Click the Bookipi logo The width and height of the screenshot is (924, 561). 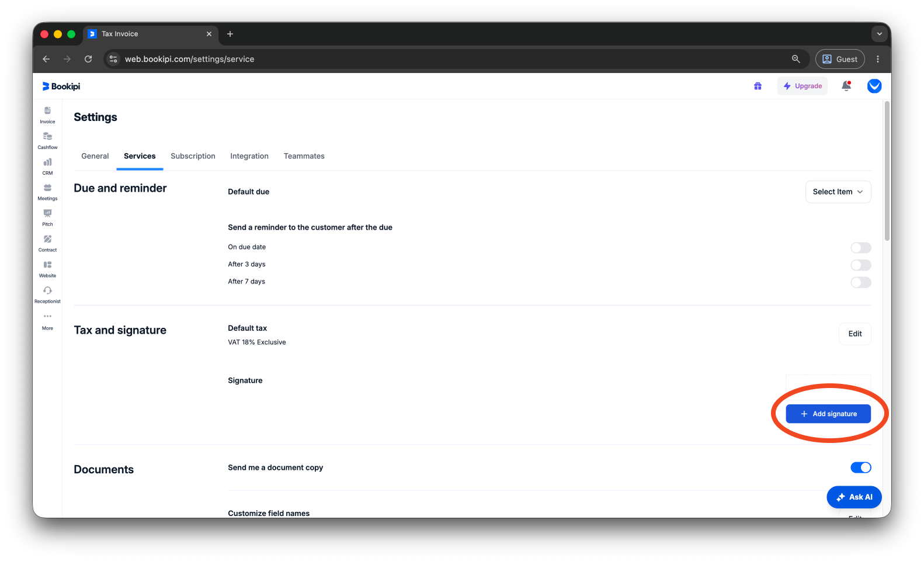point(61,86)
